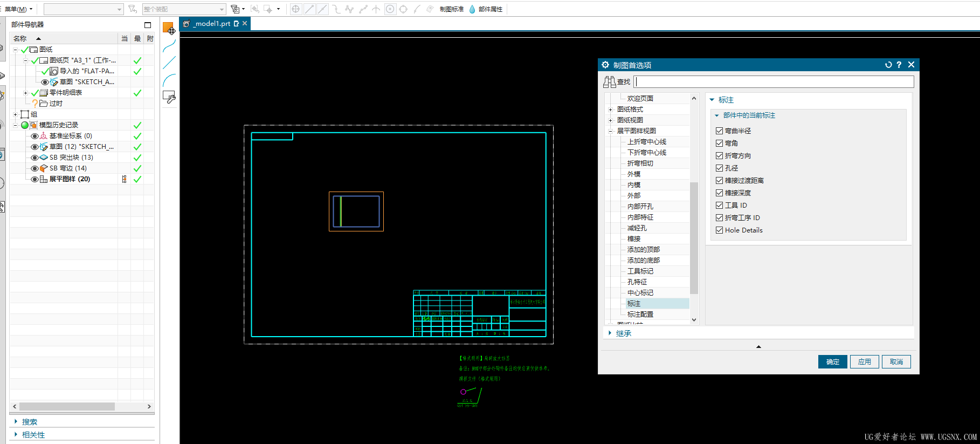The width and height of the screenshot is (980, 444).
Task: Collapse 展平图样视图 in preferences tree
Action: [610, 131]
